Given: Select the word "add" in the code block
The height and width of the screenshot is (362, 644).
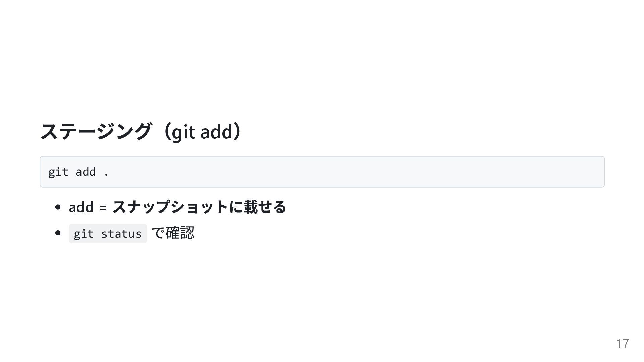Looking at the screenshot, I should tap(86, 172).
